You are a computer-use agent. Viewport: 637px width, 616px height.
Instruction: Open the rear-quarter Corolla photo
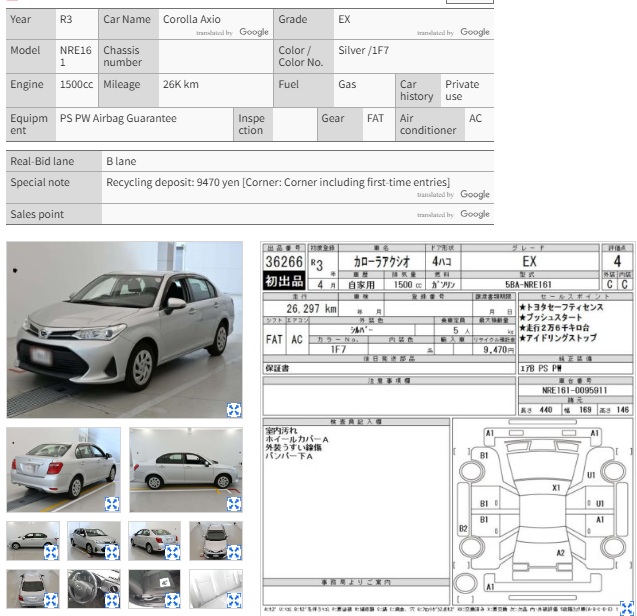63,469
